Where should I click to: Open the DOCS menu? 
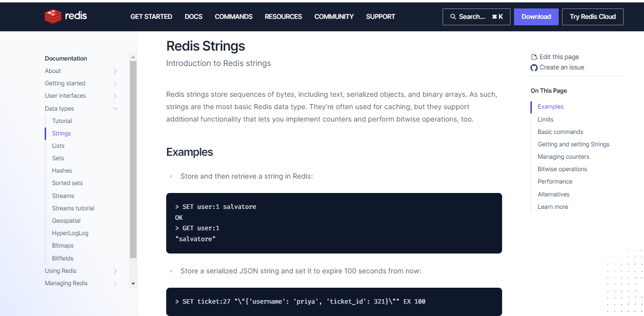[193, 17]
